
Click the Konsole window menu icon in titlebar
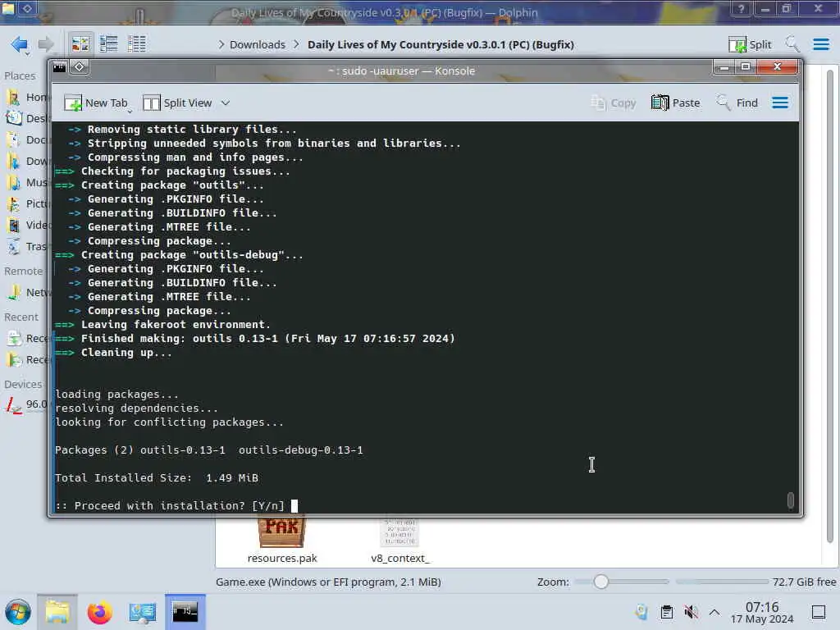point(59,67)
